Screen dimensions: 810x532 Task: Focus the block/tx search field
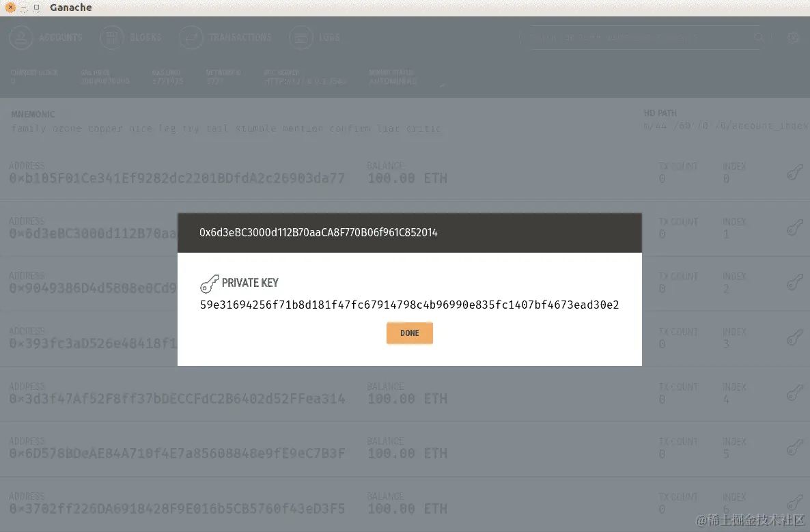tap(639, 38)
